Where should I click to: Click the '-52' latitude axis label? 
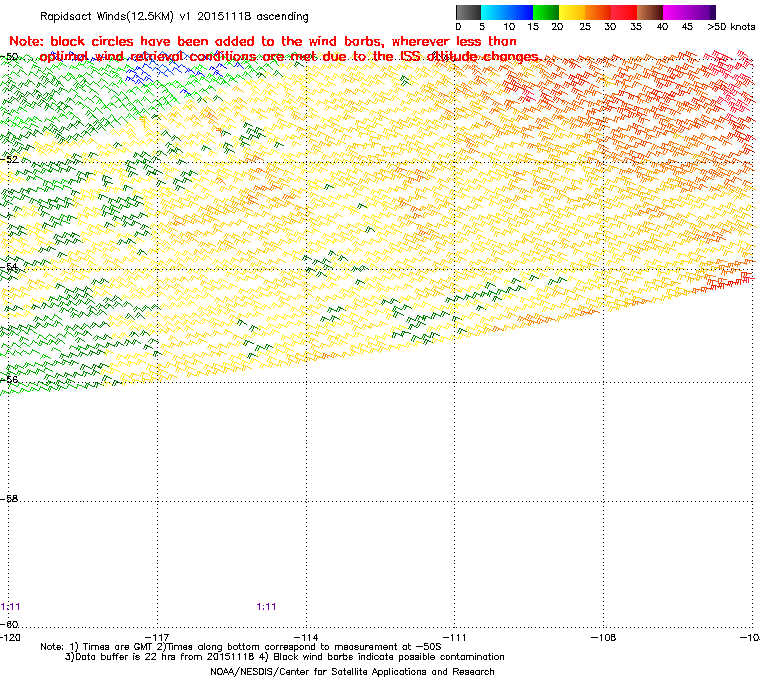point(10,160)
